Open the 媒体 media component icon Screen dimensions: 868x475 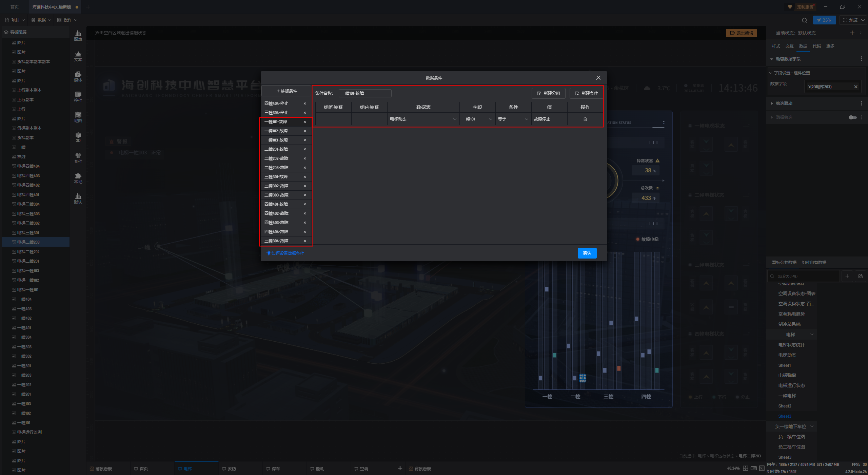click(78, 76)
